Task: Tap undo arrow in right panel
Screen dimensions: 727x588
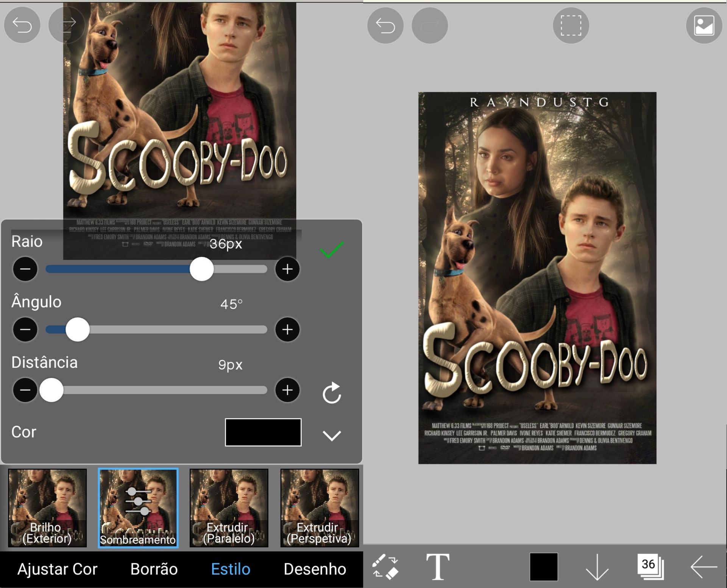Action: click(x=385, y=25)
